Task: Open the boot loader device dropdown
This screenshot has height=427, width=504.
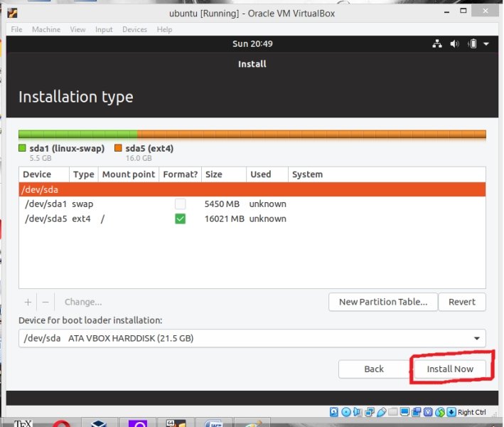Action: [x=252, y=338]
